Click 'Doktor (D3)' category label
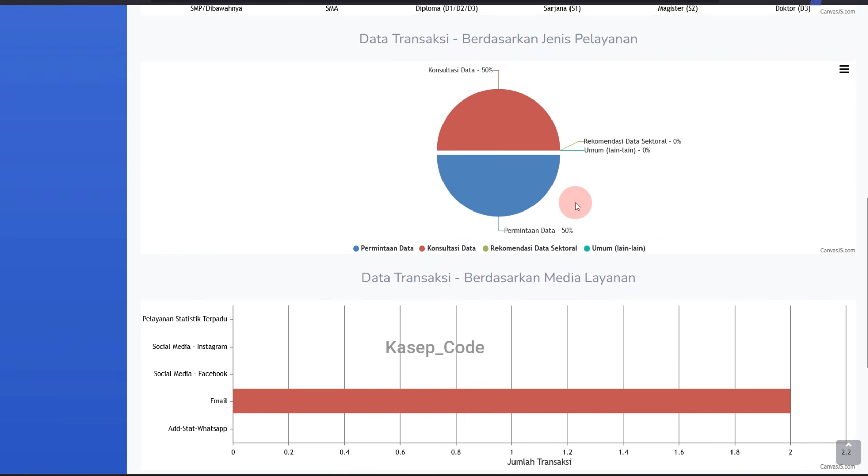Screen dimensions: 868x476 (793, 8)
